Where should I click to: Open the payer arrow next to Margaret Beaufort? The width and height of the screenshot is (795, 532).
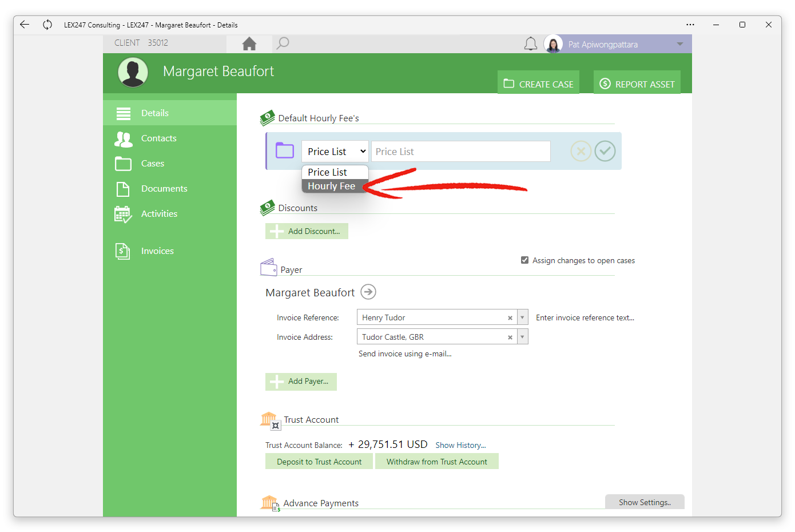coord(368,292)
